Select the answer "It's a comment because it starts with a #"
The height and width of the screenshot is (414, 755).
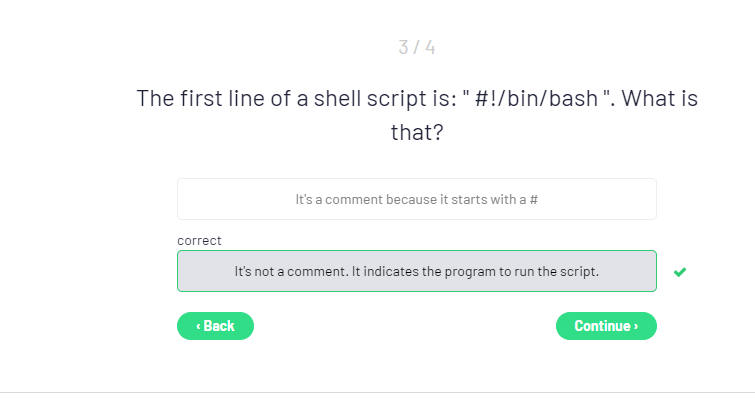pos(416,199)
